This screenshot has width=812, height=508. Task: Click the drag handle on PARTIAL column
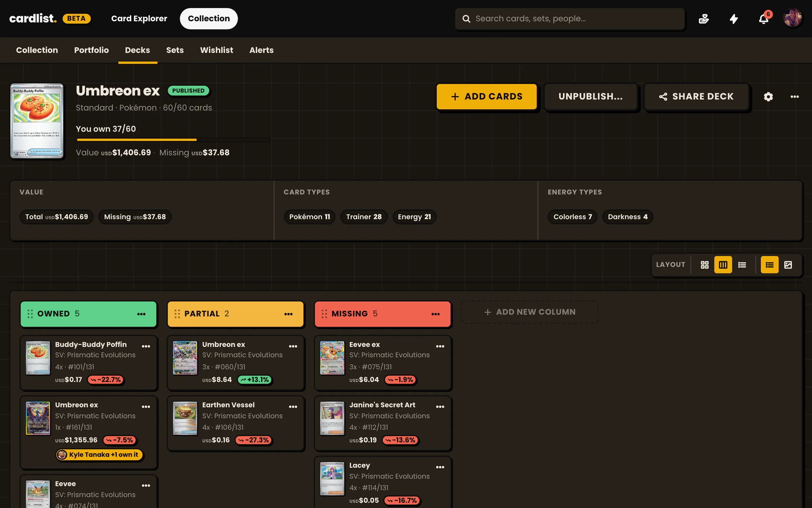click(177, 314)
